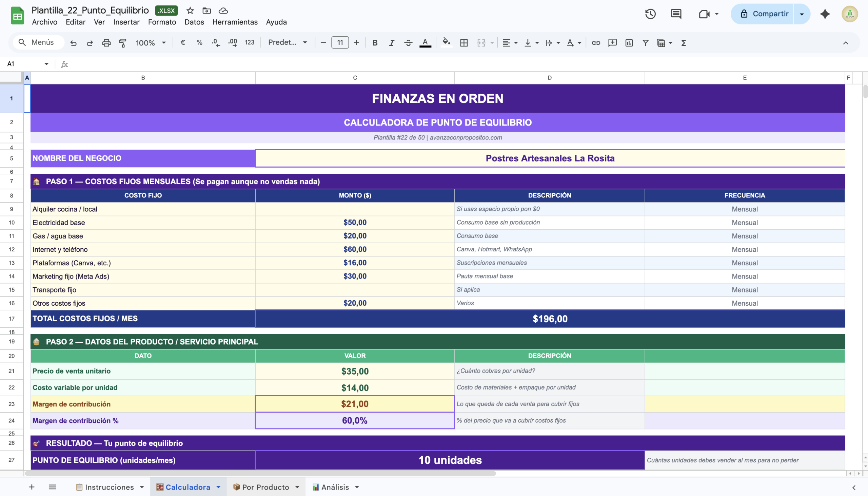The width and height of the screenshot is (868, 496).
Task: Click the add new sheet plus button
Action: click(32, 487)
